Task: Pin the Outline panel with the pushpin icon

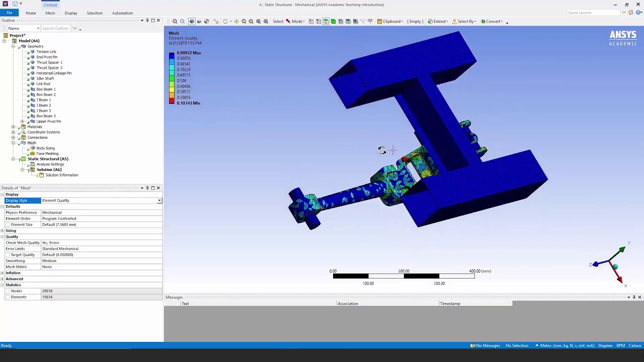Action: click(147, 21)
